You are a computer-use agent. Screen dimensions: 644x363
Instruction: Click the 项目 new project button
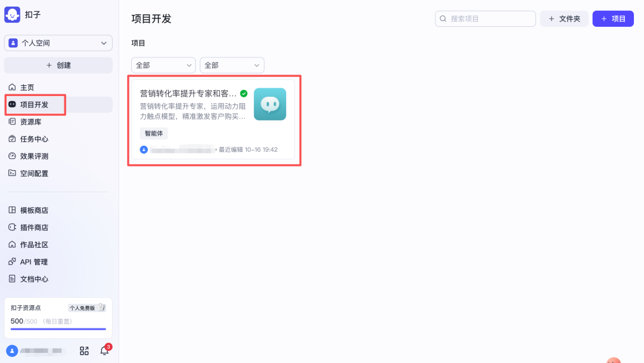[613, 19]
